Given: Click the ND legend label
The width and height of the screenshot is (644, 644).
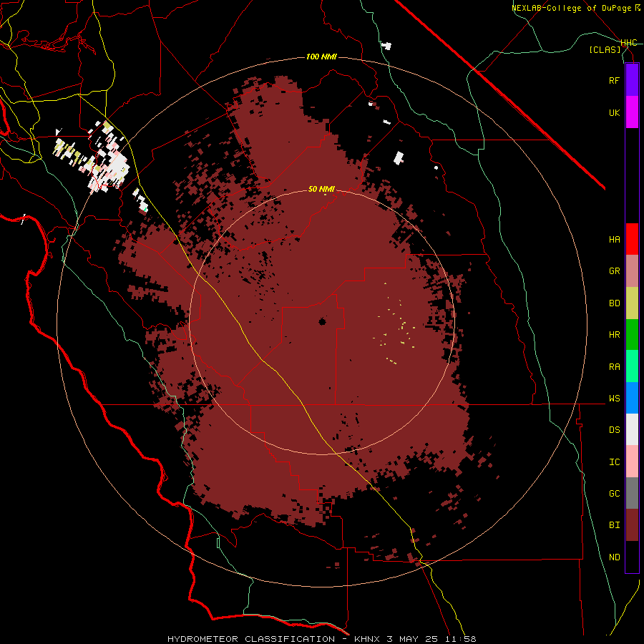Looking at the screenshot, I should pos(614,557).
